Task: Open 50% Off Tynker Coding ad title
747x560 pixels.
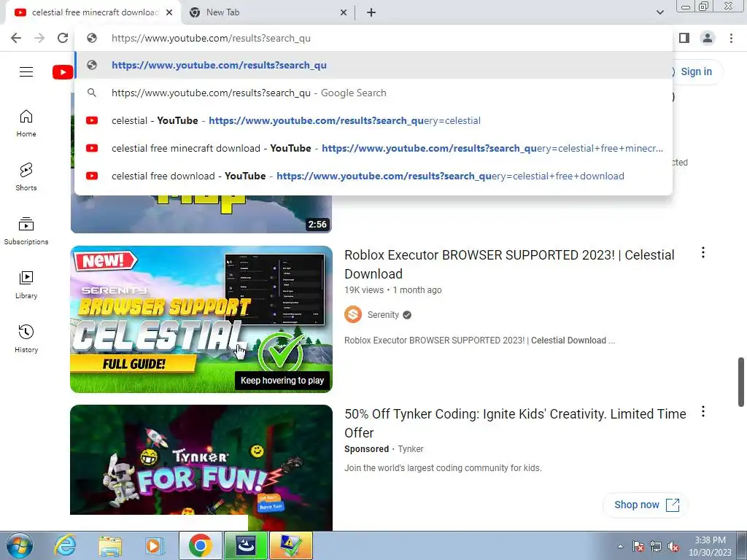Action: pyautogui.click(x=515, y=424)
